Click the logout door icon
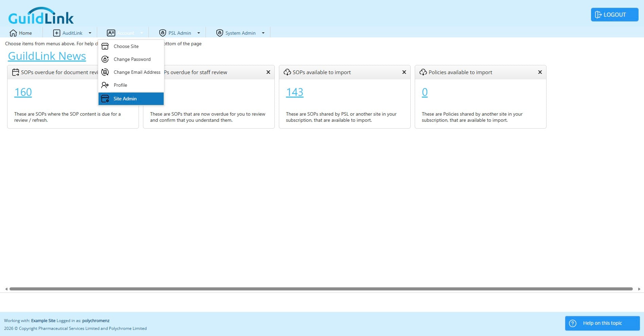This screenshot has height=336, width=644. tap(598, 15)
